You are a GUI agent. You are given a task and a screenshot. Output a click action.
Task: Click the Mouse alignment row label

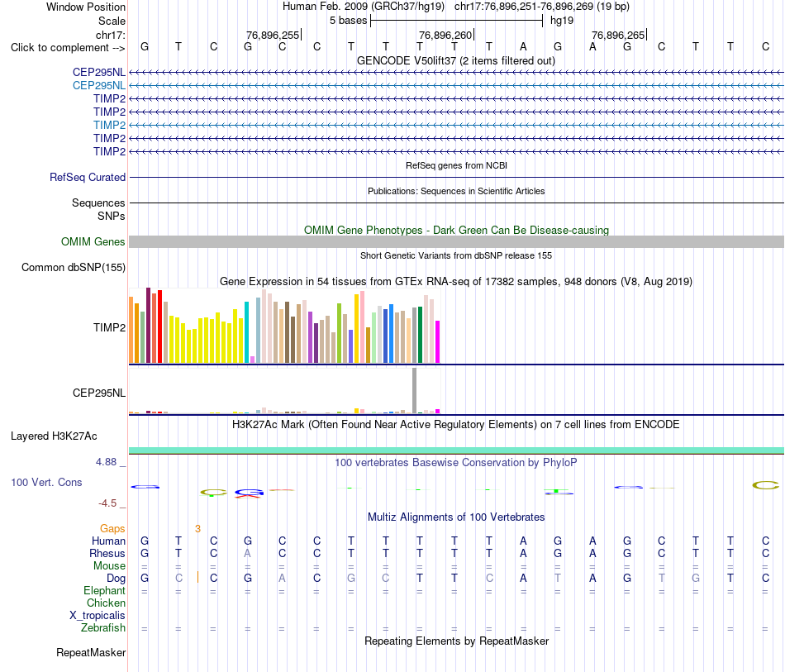(109, 566)
